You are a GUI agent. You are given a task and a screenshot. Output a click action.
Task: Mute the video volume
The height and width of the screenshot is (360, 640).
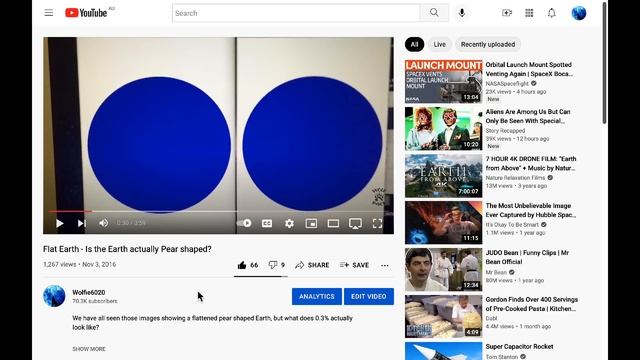104,223
